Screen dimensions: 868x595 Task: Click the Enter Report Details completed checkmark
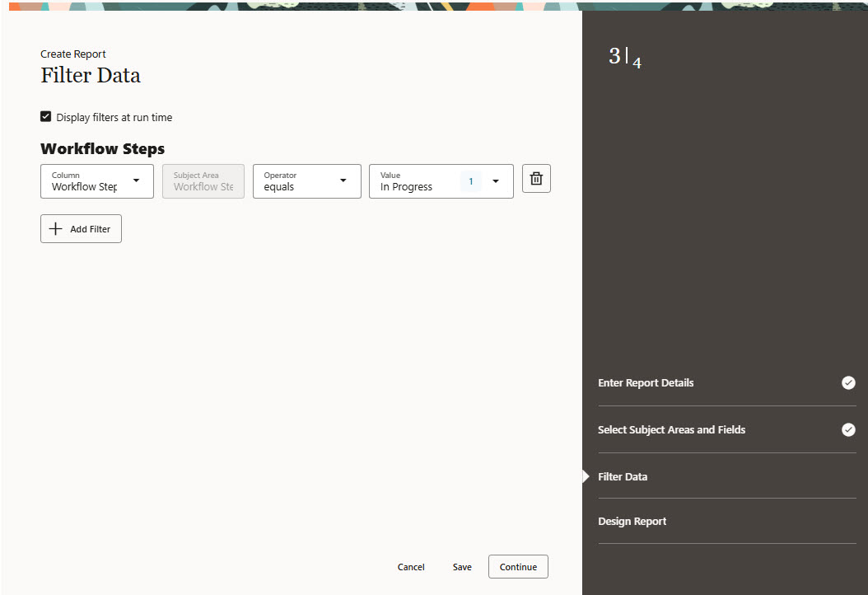pyautogui.click(x=848, y=383)
